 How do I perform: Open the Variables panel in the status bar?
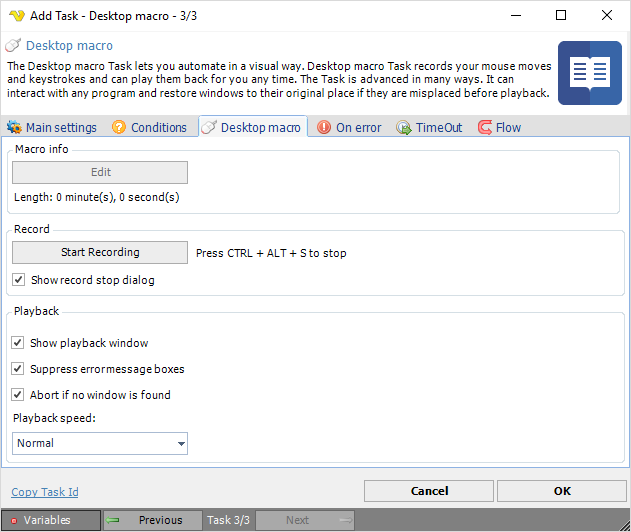[51, 520]
